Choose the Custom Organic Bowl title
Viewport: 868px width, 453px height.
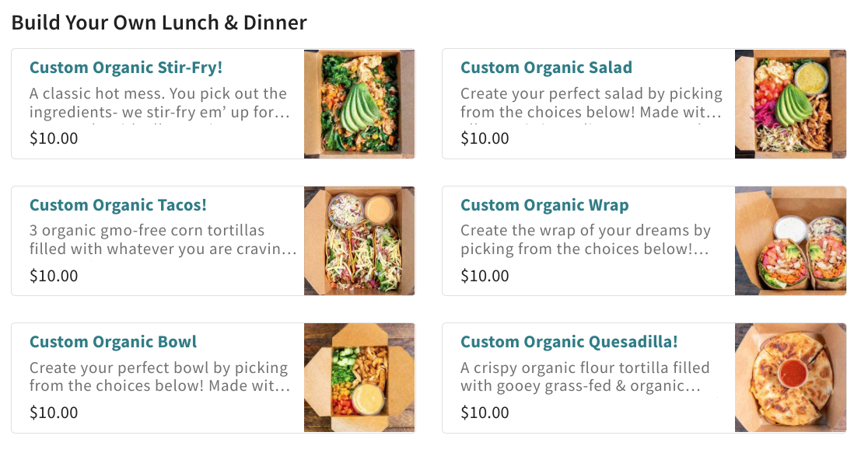click(x=113, y=342)
